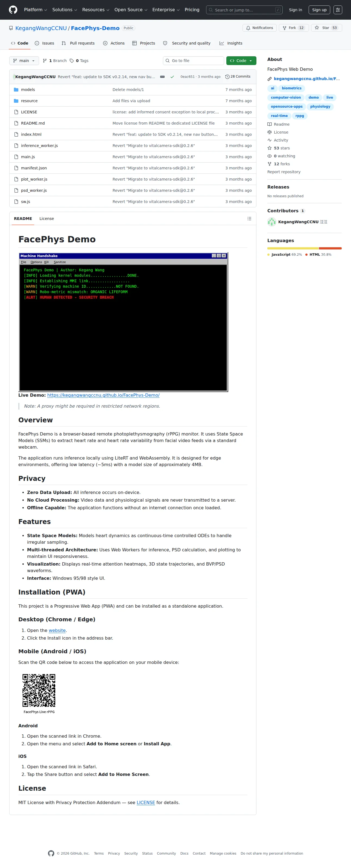Click the forks icon in About sidebar
The height and width of the screenshot is (868, 351).
270,164
